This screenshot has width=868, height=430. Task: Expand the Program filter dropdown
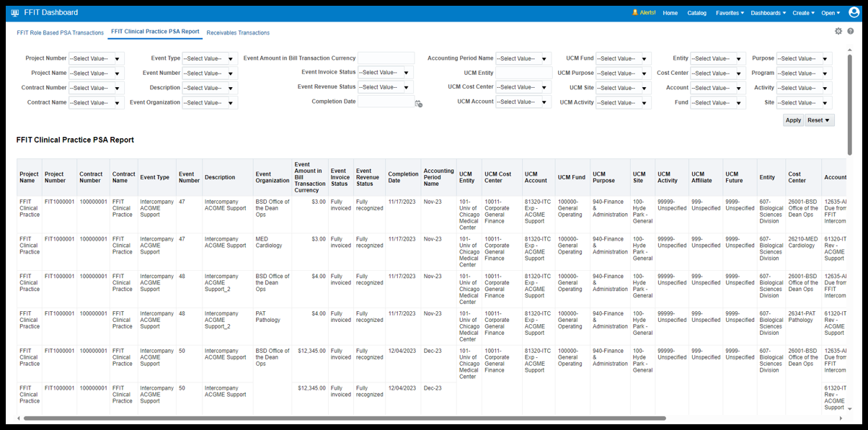coord(805,73)
